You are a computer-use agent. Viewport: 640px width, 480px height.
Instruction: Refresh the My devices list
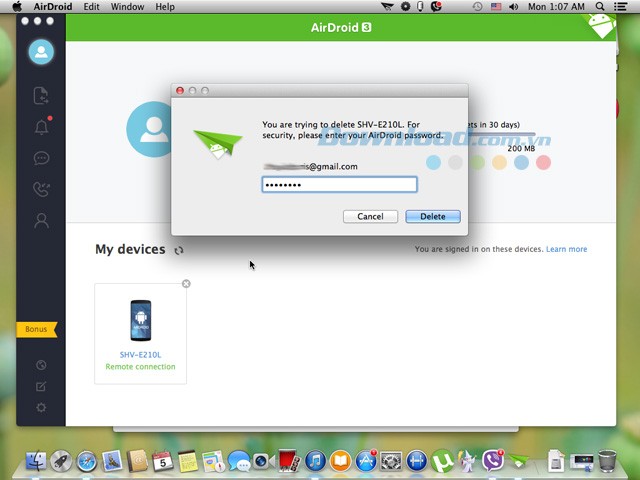179,250
